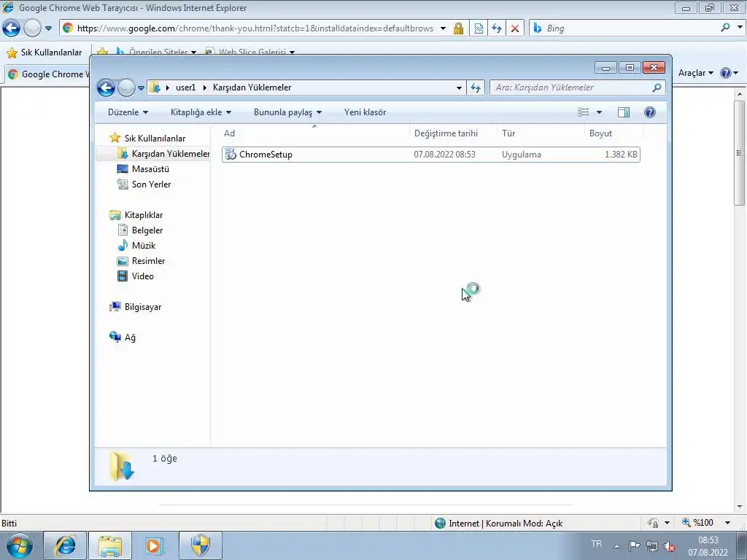The image size is (747, 560).
Task: Open the Araçlar menu in IE
Action: (x=695, y=73)
